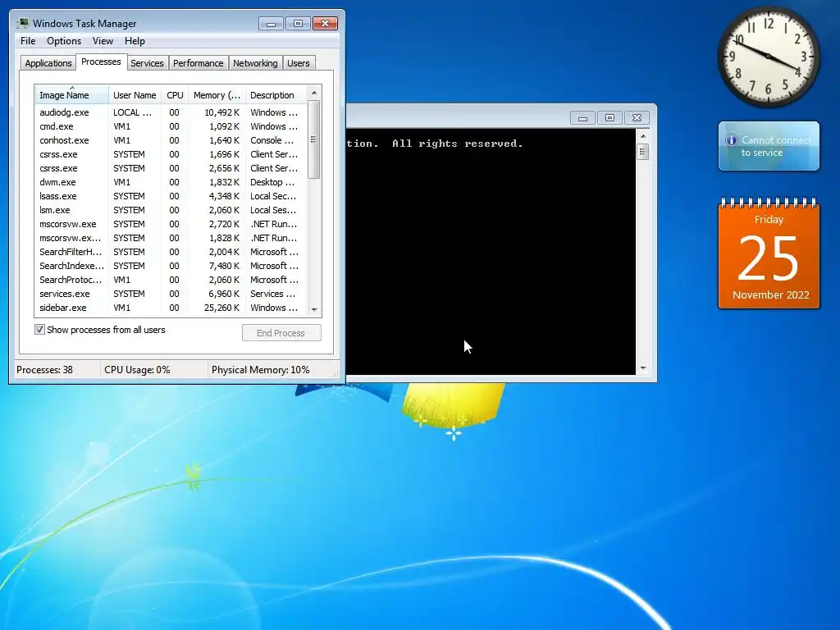This screenshot has height=630, width=840.
Task: Select the cmd.exe process row
Action: (171, 126)
